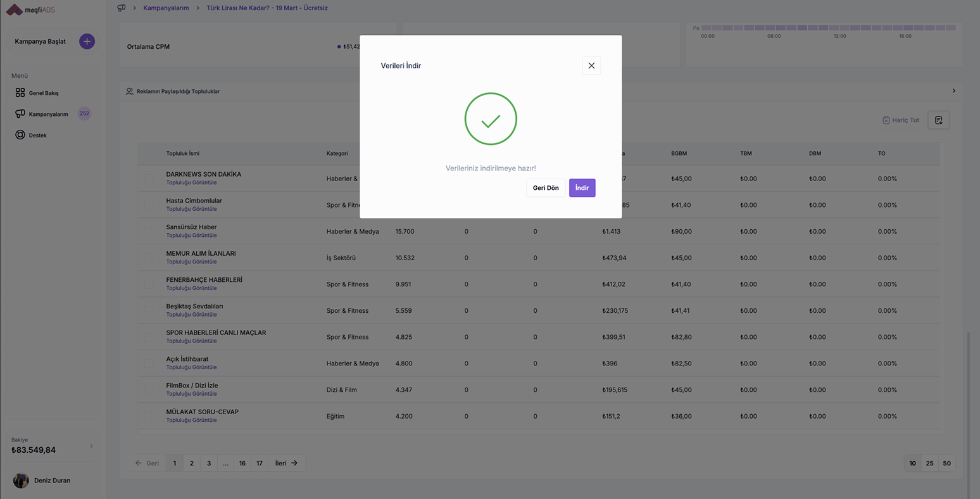Click the green success checkmark icon
This screenshot has height=499, width=980.
point(491,119)
